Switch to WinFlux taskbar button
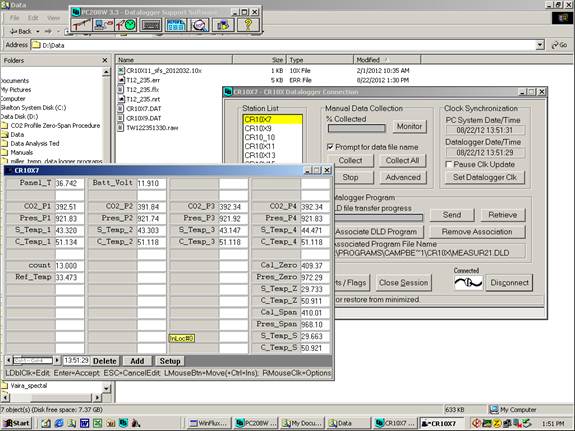 209,423
